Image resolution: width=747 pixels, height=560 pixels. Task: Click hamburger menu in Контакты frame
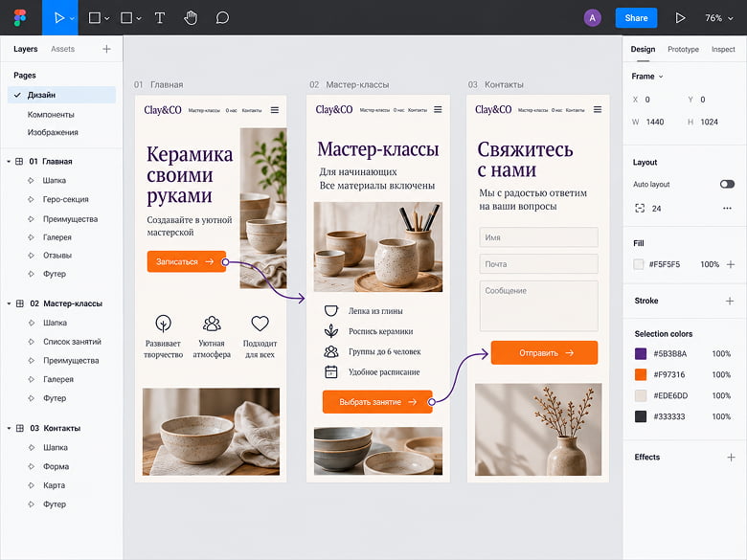click(x=598, y=109)
